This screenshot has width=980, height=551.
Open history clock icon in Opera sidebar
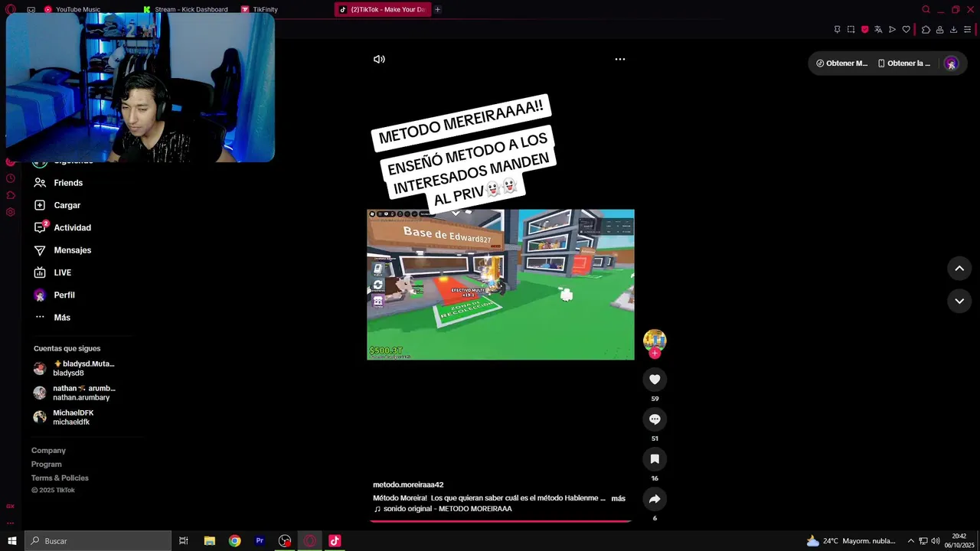(x=11, y=178)
